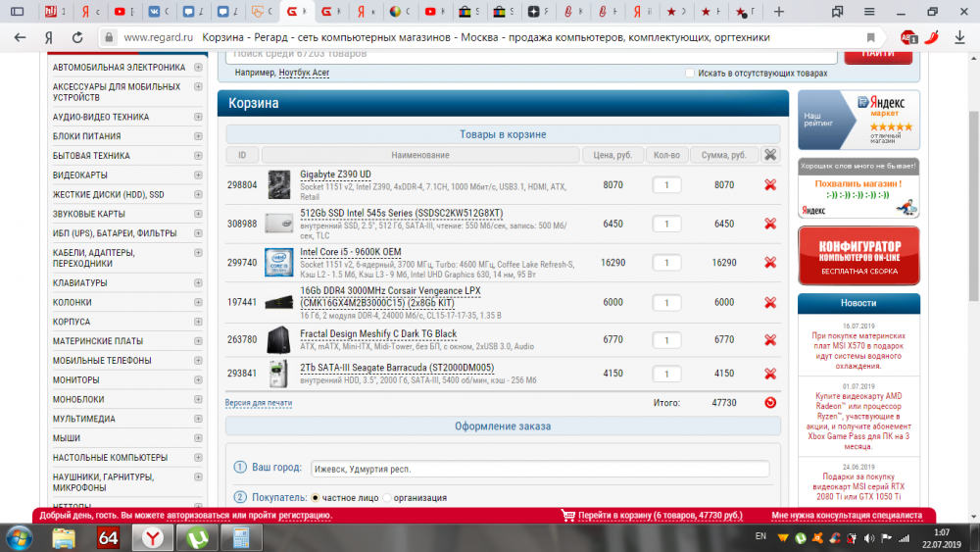Open Версия для печати link

pos(258,403)
